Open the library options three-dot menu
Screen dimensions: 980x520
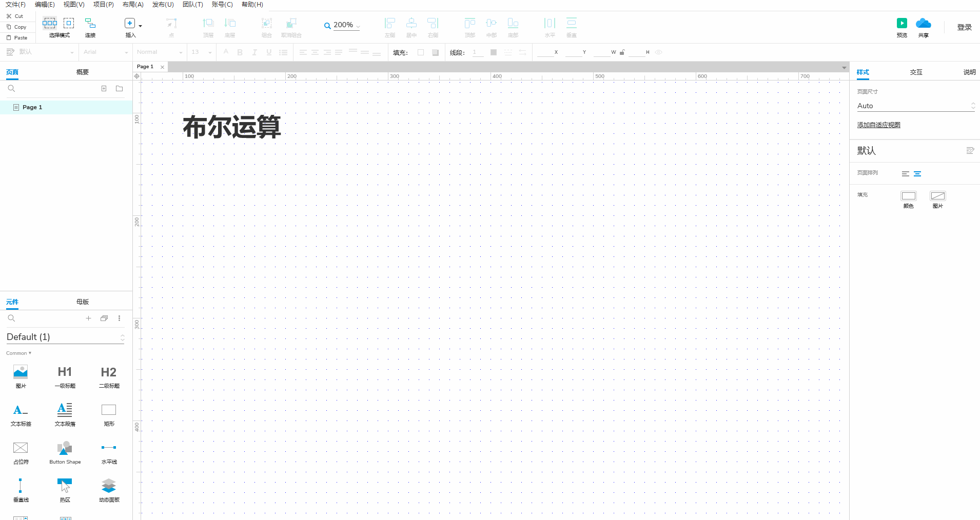pos(120,318)
